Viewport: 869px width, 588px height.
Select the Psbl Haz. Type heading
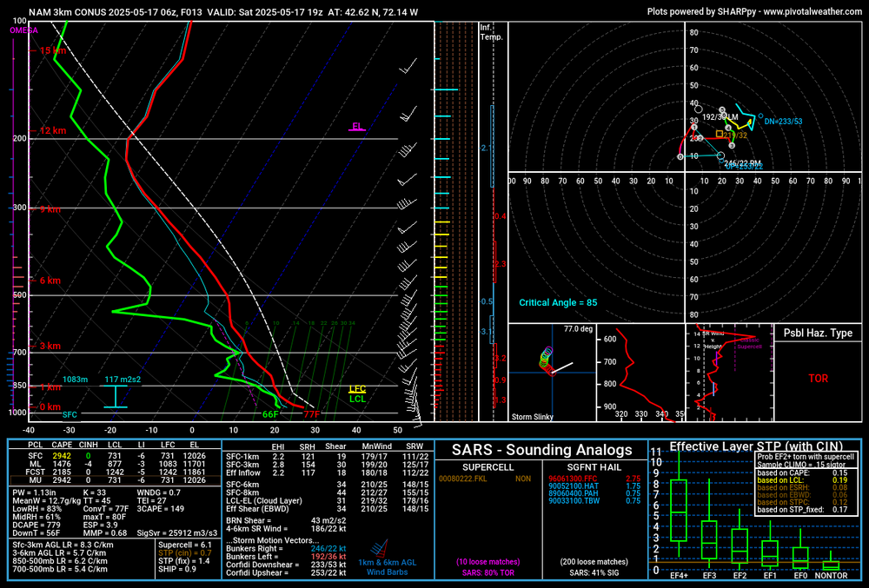coord(818,333)
